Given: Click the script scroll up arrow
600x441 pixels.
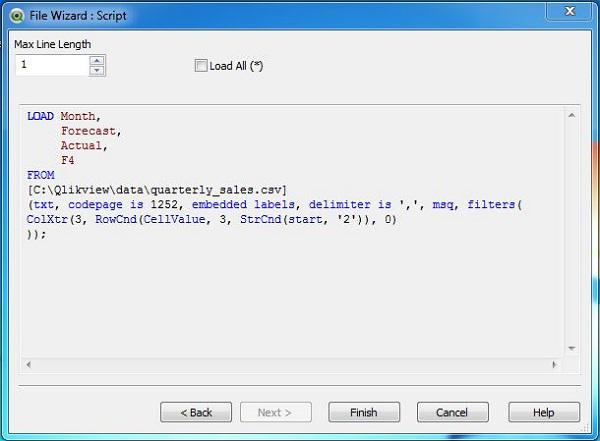Looking at the screenshot, I should pos(572,115).
